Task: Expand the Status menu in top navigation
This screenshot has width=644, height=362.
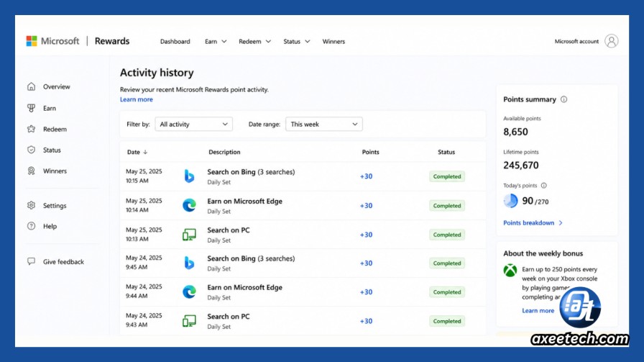Action: (x=297, y=42)
